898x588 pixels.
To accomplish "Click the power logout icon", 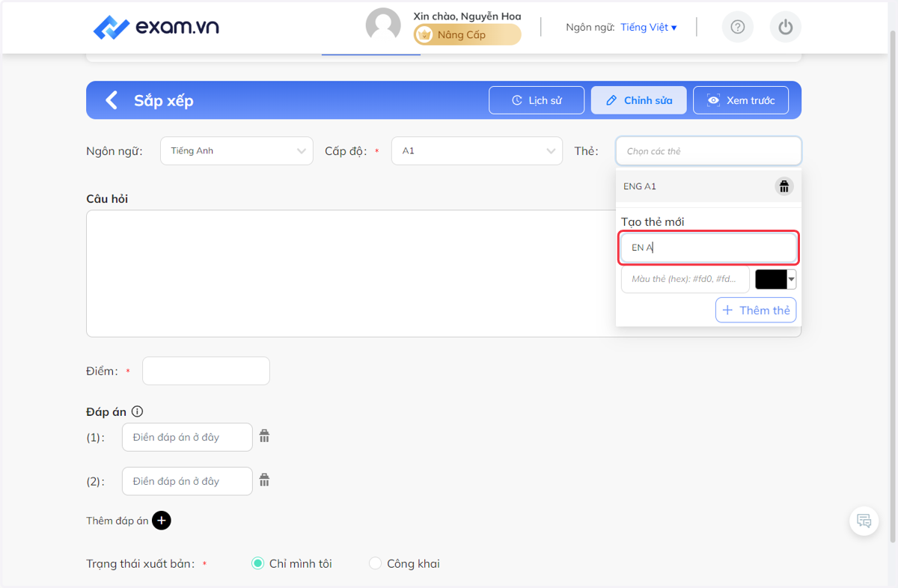I will point(785,28).
